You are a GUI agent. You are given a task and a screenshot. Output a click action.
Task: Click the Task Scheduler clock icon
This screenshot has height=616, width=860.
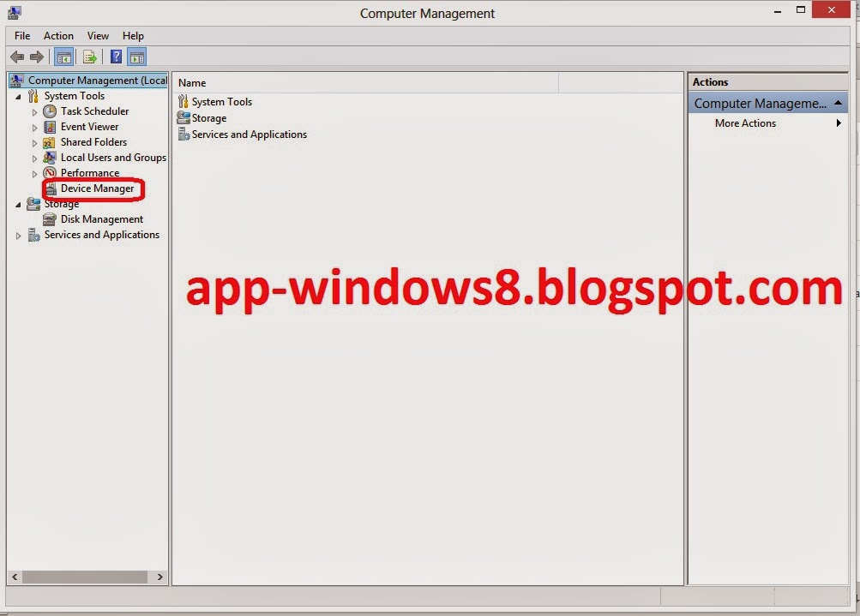[50, 111]
